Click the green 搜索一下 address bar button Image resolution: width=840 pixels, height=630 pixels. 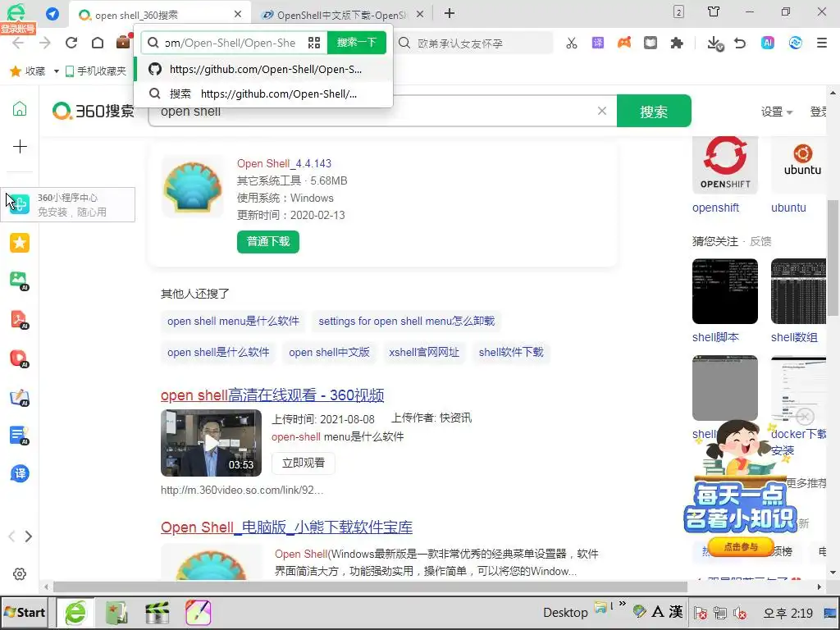pos(357,43)
